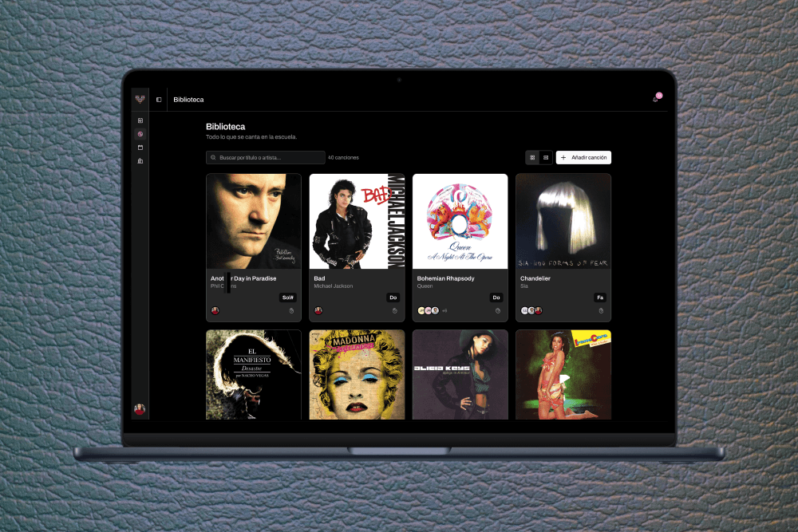Open the El Manifiesto Desastre album cover
798x532 pixels.
pyautogui.click(x=254, y=375)
